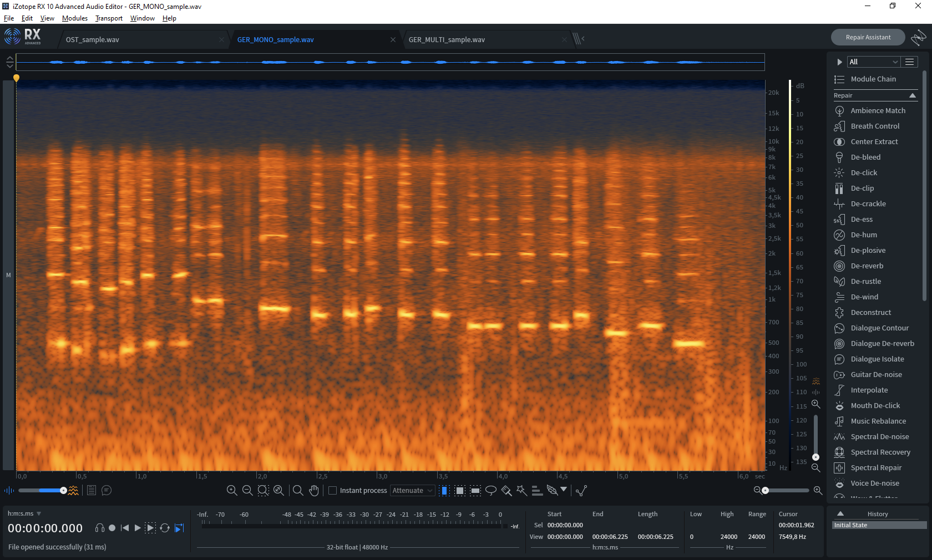Toggle the blue playhead follow button
Image resolution: width=932 pixels, height=560 pixels.
point(179,528)
